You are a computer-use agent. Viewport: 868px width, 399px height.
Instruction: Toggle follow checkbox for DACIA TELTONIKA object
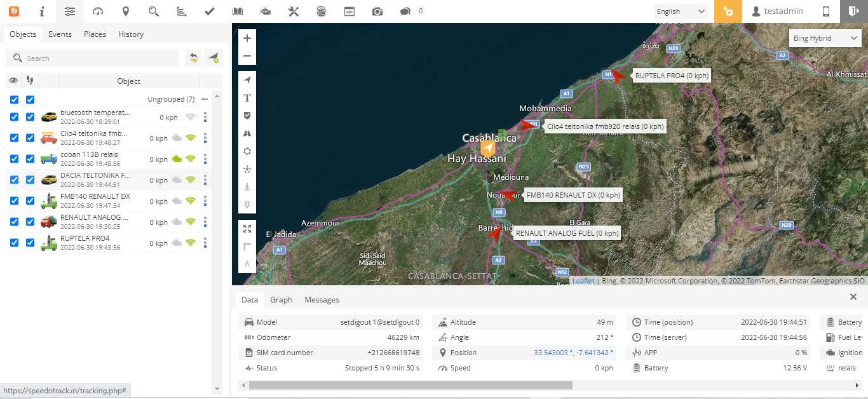click(30, 180)
